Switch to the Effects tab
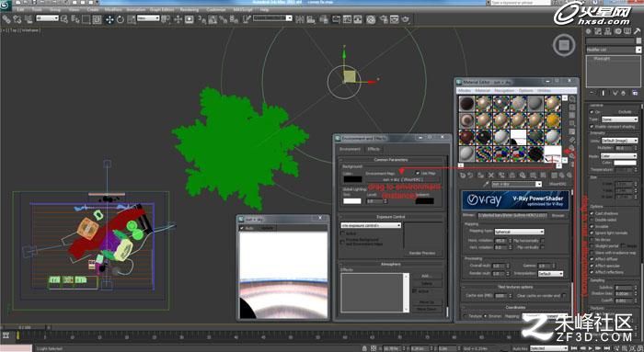The image size is (644, 352). coord(374,149)
